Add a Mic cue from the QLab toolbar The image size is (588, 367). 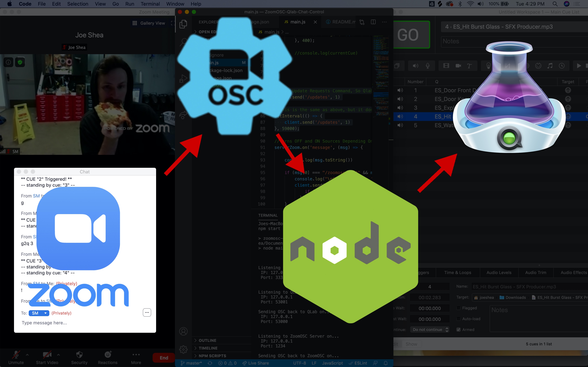tap(428, 66)
